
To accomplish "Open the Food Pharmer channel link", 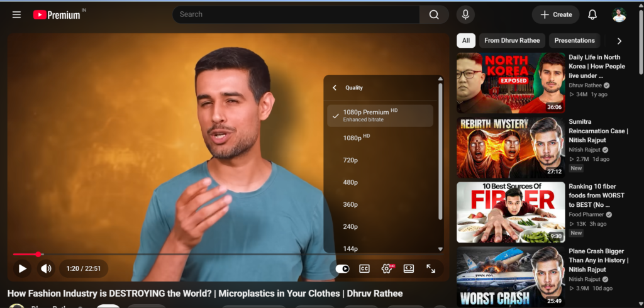I will tap(587, 214).
